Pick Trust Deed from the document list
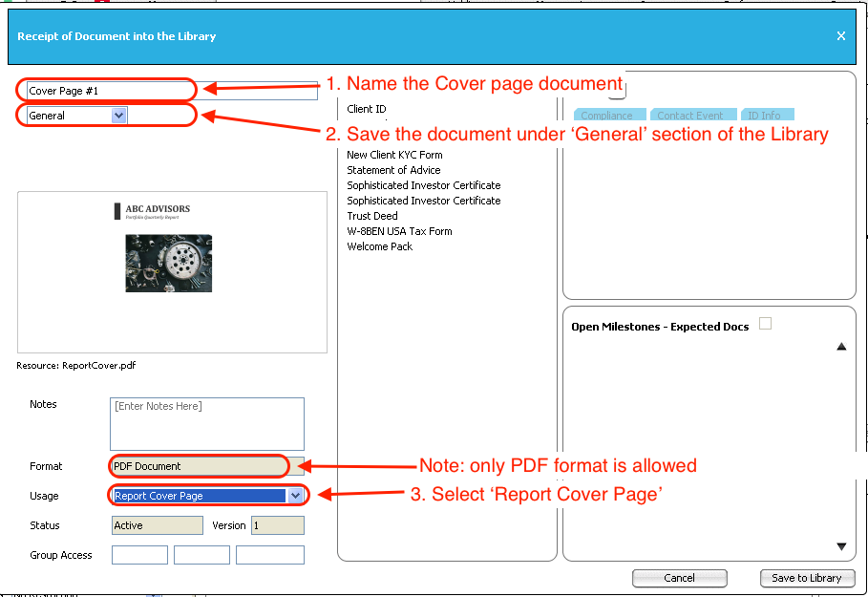 pyautogui.click(x=372, y=216)
